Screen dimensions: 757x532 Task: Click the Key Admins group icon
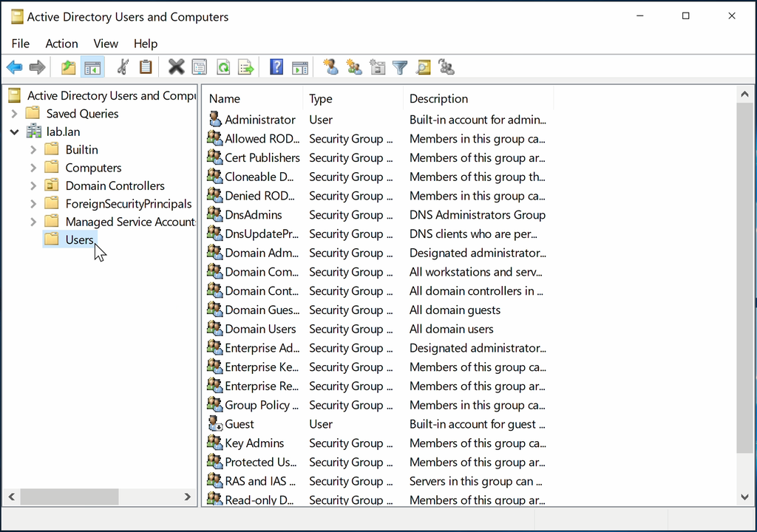click(x=215, y=442)
